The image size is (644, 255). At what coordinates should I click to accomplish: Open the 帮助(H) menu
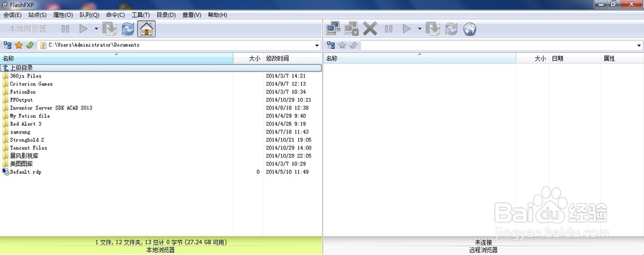(217, 15)
